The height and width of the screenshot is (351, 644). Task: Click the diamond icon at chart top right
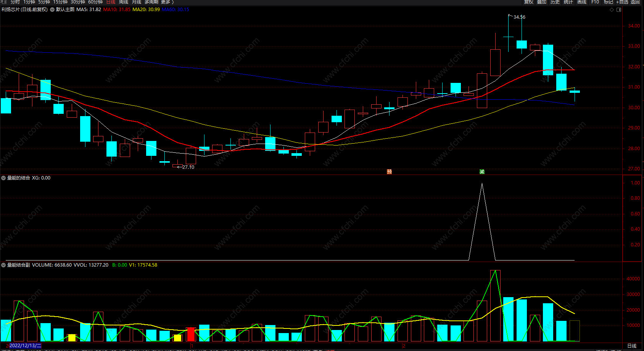(x=612, y=10)
